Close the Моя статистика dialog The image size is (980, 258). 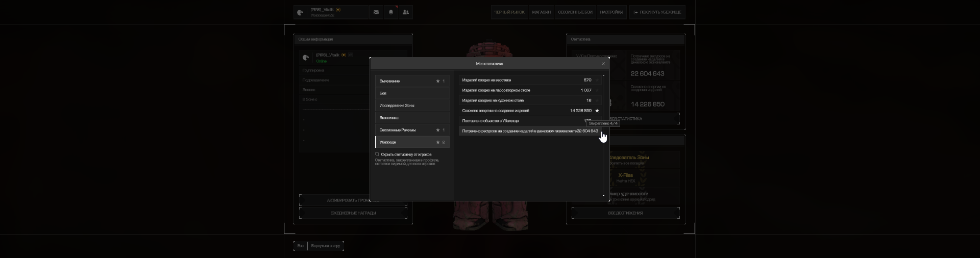click(x=603, y=64)
